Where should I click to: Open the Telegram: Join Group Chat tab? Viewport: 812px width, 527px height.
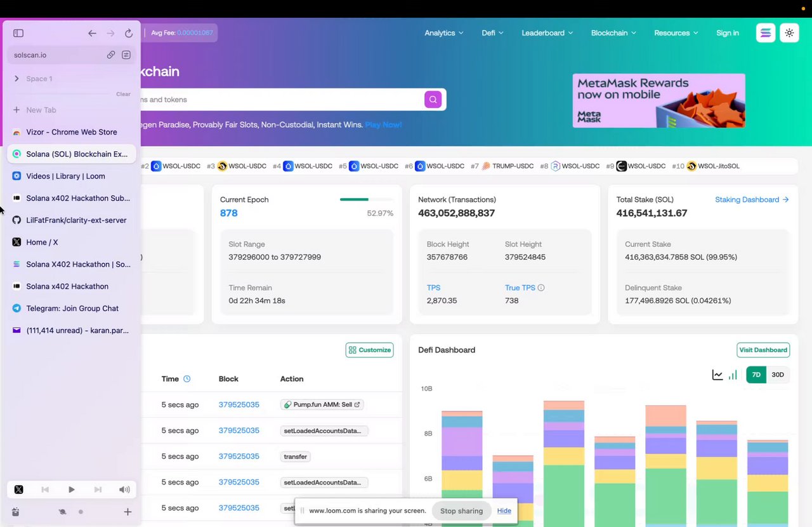pyautogui.click(x=71, y=308)
